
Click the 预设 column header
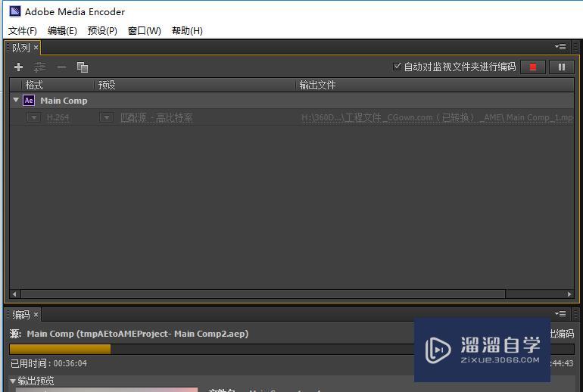coord(107,85)
